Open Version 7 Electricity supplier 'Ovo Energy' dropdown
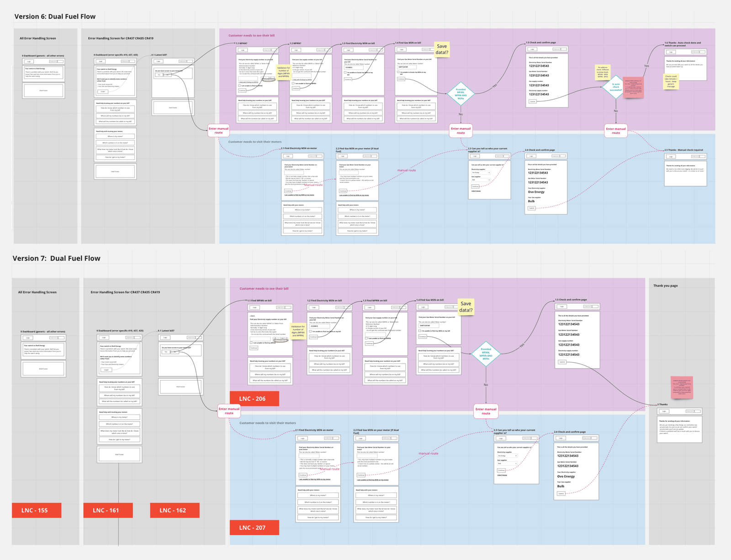Viewport: 731px width, 560px height. click(507, 455)
